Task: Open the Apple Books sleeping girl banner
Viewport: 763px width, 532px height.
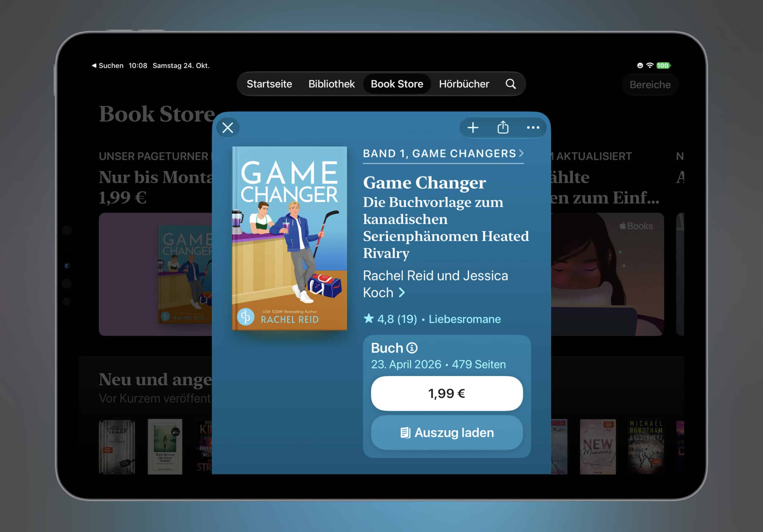Action: [x=607, y=274]
